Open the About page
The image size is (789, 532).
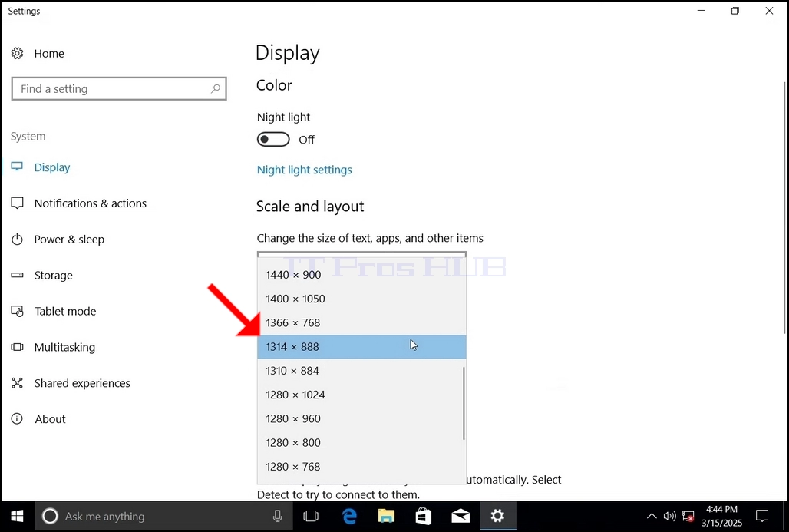point(50,419)
